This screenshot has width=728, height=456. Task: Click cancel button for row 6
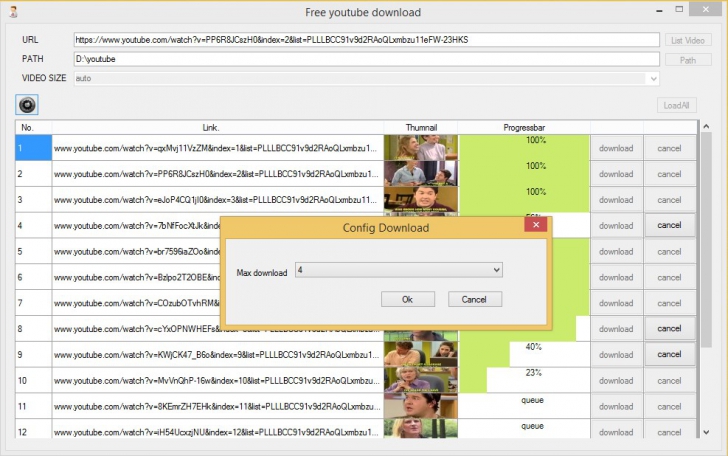tap(670, 277)
